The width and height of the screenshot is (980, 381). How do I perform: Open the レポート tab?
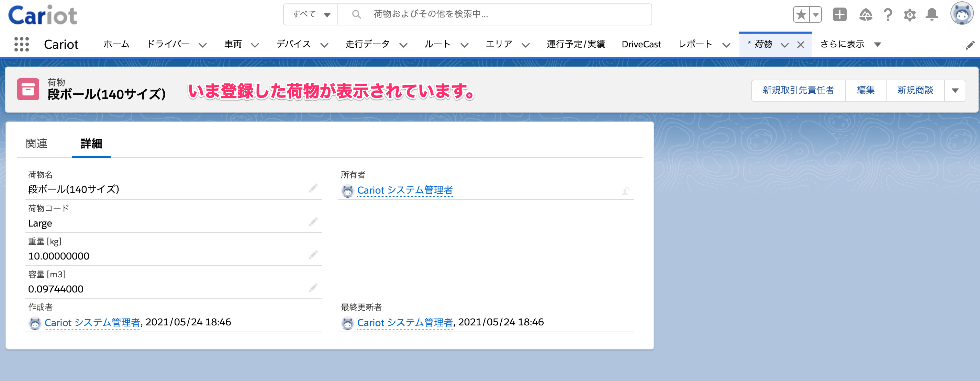695,44
